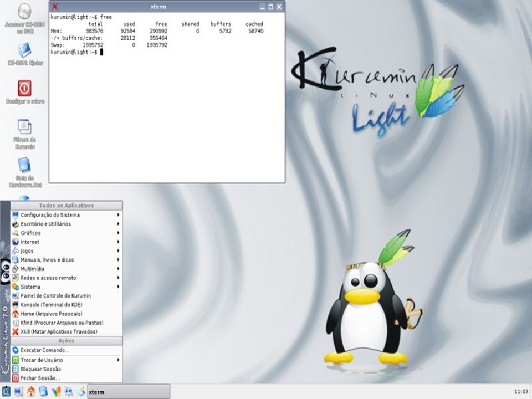This screenshot has width=532, height=399.
Task: Click the taskbar icon left of the xterm button
Action: point(81,392)
